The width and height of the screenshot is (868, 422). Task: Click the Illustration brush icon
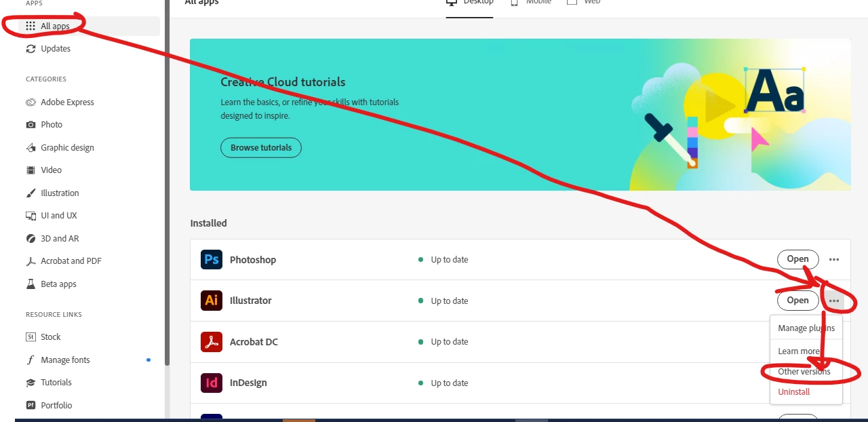point(31,193)
